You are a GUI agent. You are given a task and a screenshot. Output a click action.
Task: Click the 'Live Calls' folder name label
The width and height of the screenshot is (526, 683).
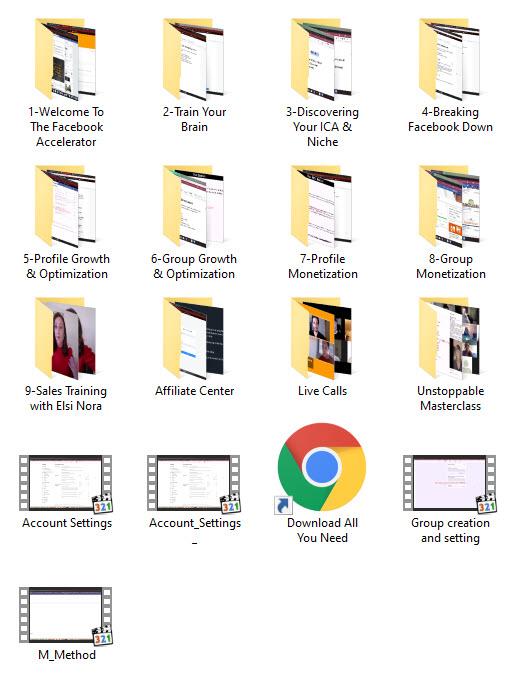point(322,391)
